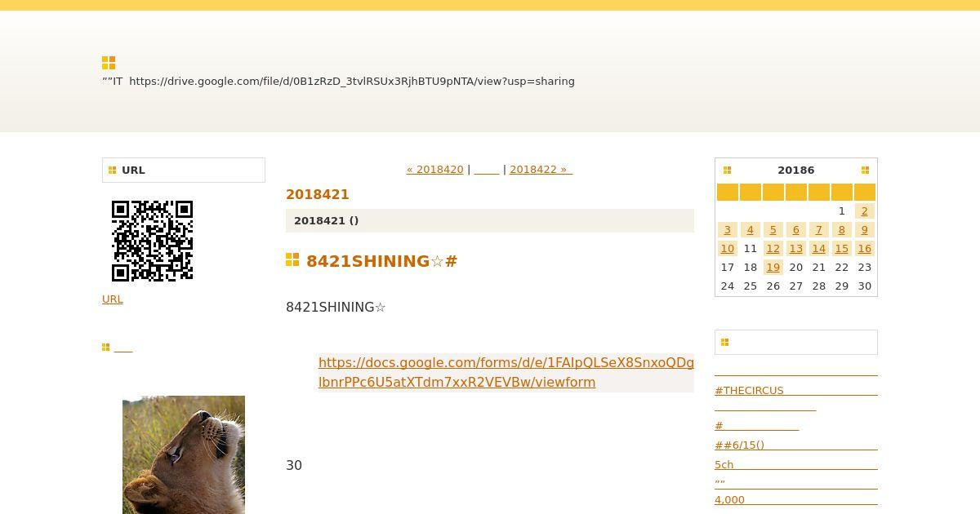Select calendar date 7

tap(819, 230)
